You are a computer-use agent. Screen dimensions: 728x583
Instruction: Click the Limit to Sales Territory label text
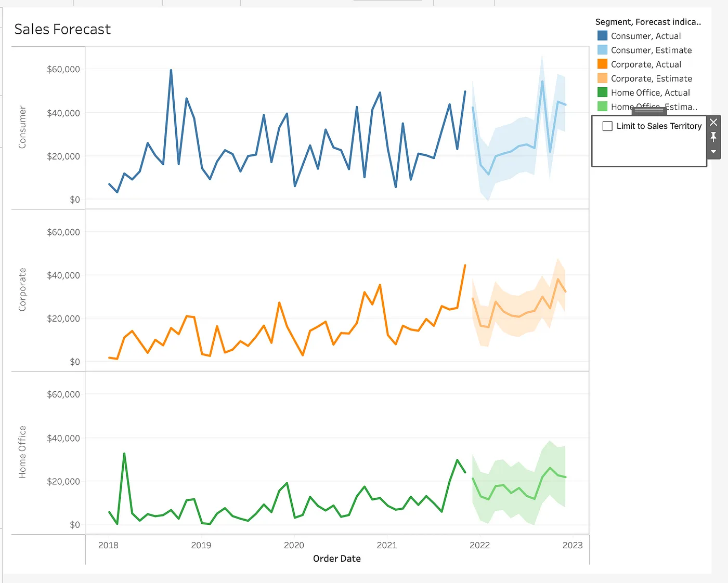pos(659,126)
